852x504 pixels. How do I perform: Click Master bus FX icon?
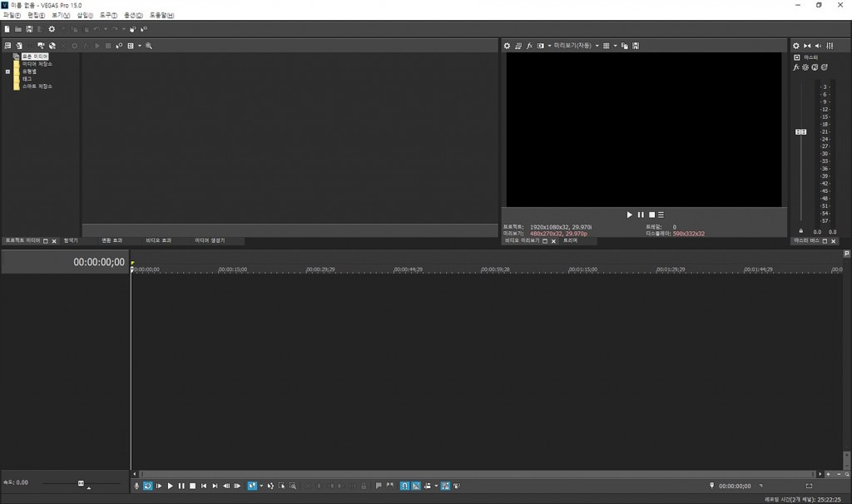pyautogui.click(x=796, y=67)
